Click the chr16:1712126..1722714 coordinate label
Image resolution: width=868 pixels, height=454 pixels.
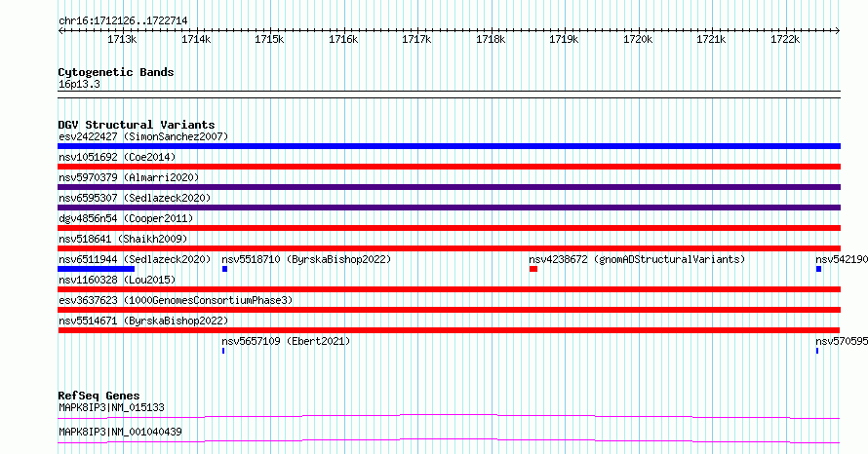(x=123, y=21)
